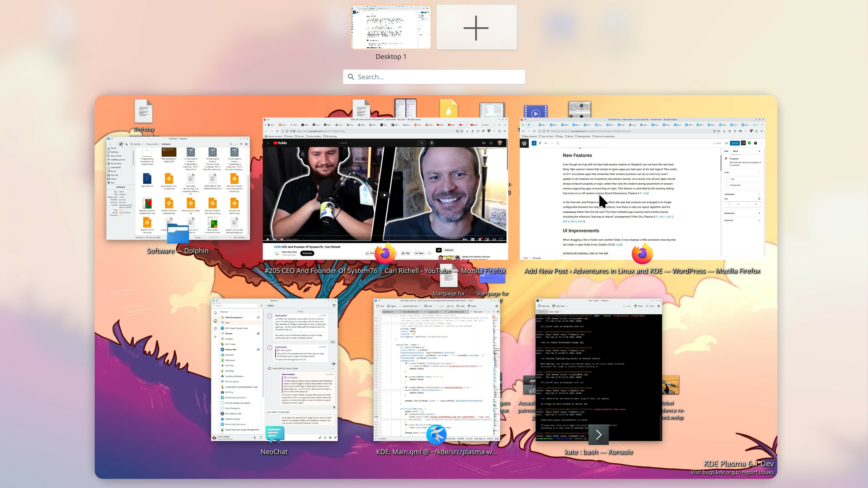
Task: Click the Jetpack icon in the WordPress editor toolbar
Action: [x=749, y=143]
